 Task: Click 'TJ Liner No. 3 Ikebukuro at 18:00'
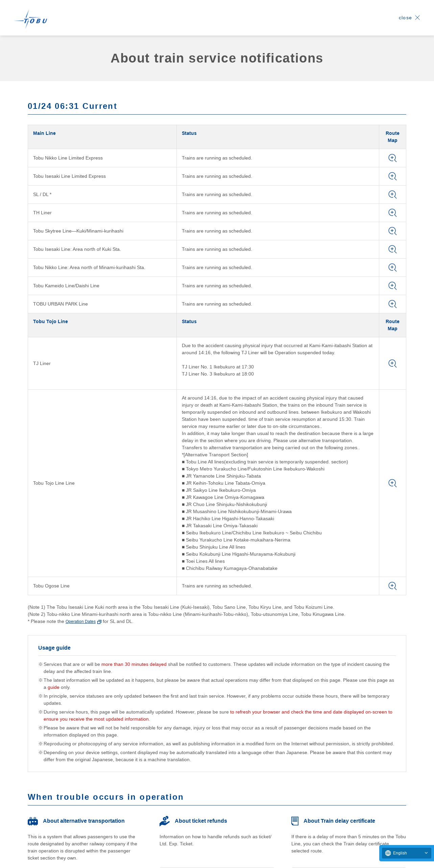(x=218, y=374)
